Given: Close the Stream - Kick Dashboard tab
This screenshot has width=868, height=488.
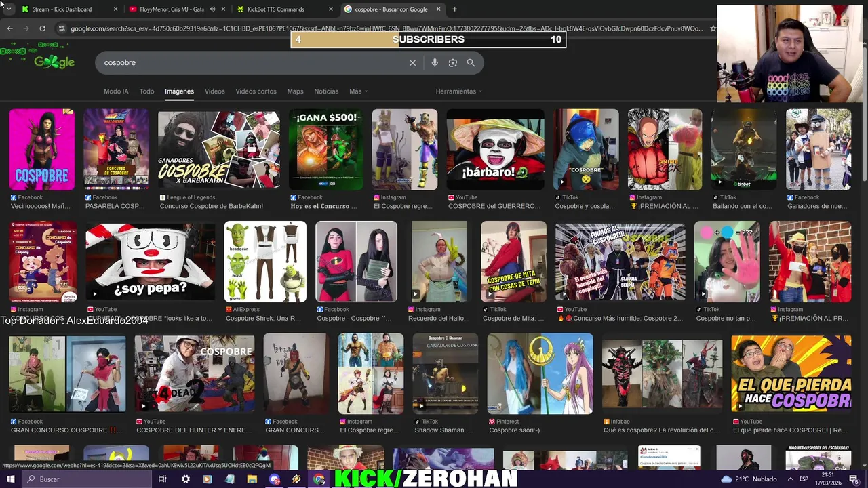Looking at the screenshot, I should [x=115, y=9].
